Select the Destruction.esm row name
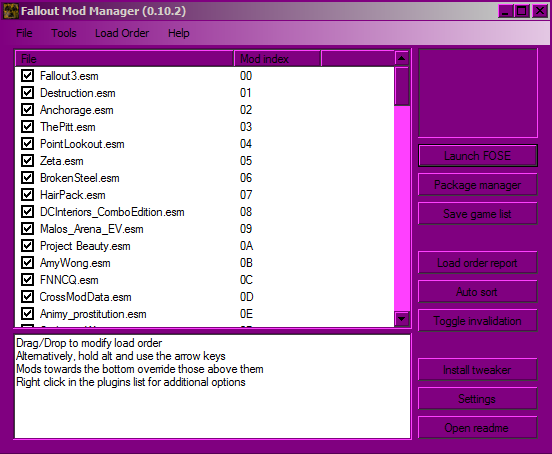 [x=77, y=93]
